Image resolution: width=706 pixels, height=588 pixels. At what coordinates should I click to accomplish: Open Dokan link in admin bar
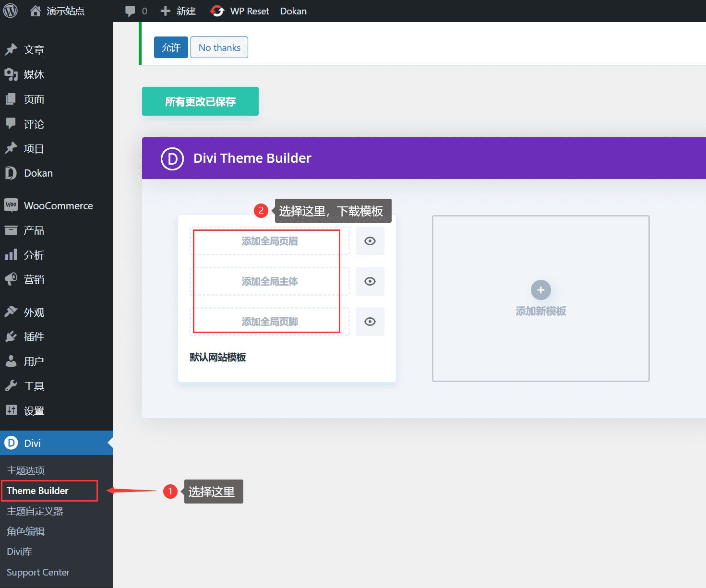[x=293, y=11]
